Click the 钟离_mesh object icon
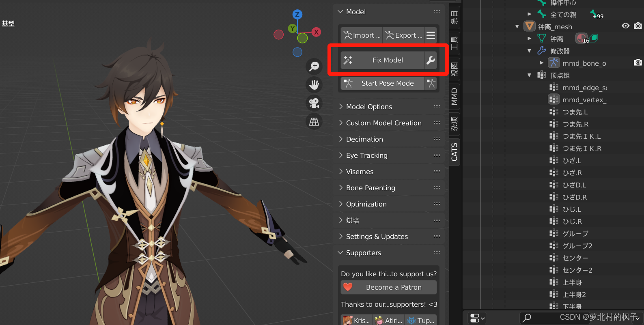 530,26
